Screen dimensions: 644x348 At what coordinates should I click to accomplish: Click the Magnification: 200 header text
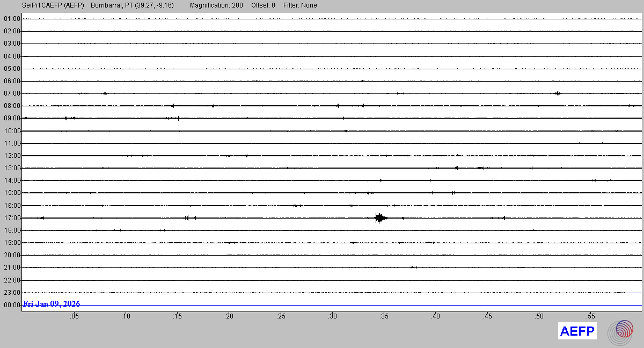(x=216, y=5)
